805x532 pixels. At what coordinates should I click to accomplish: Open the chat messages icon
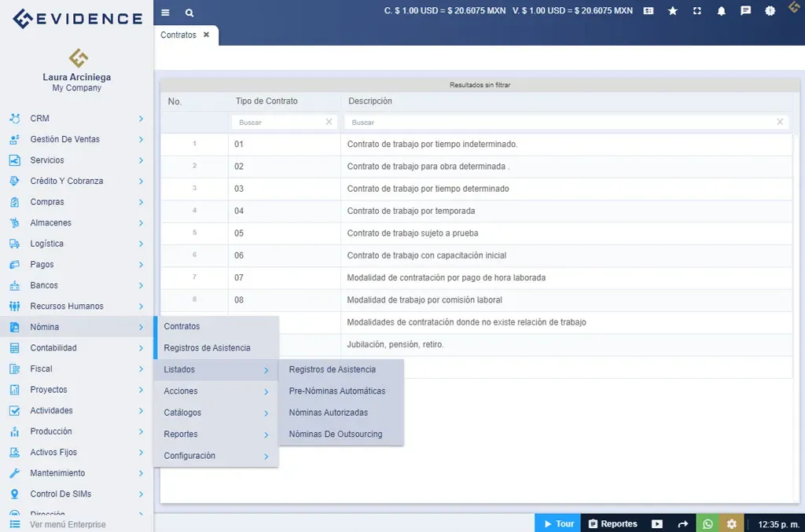[745, 11]
